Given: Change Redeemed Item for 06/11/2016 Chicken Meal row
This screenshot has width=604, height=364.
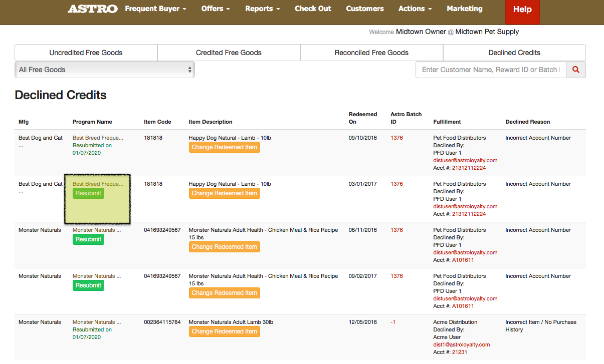Looking at the screenshot, I should coord(224,247).
